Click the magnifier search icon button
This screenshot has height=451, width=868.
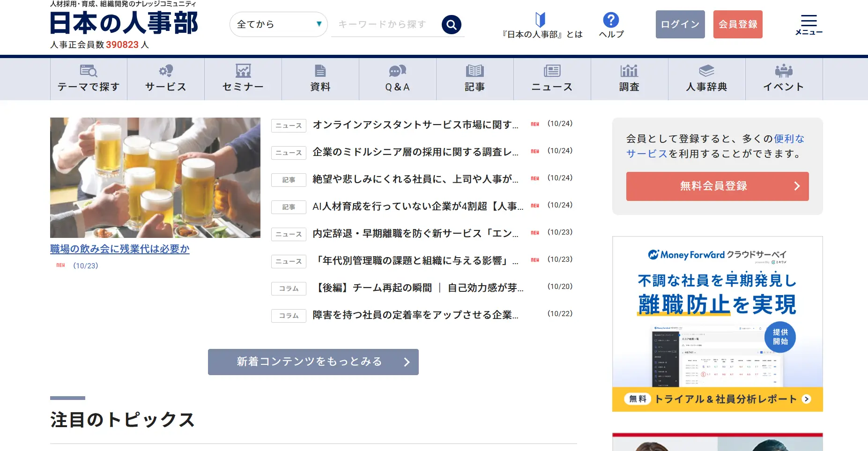click(x=451, y=24)
